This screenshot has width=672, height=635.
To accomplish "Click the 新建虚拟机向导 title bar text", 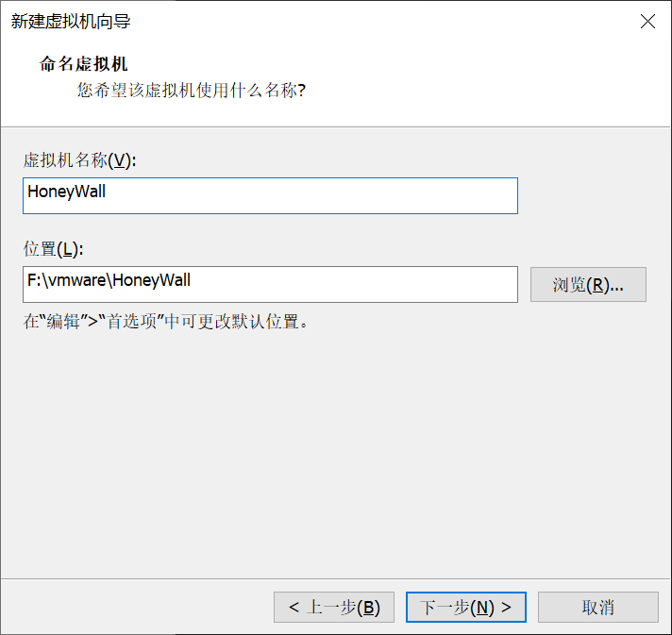I will pos(71,21).
